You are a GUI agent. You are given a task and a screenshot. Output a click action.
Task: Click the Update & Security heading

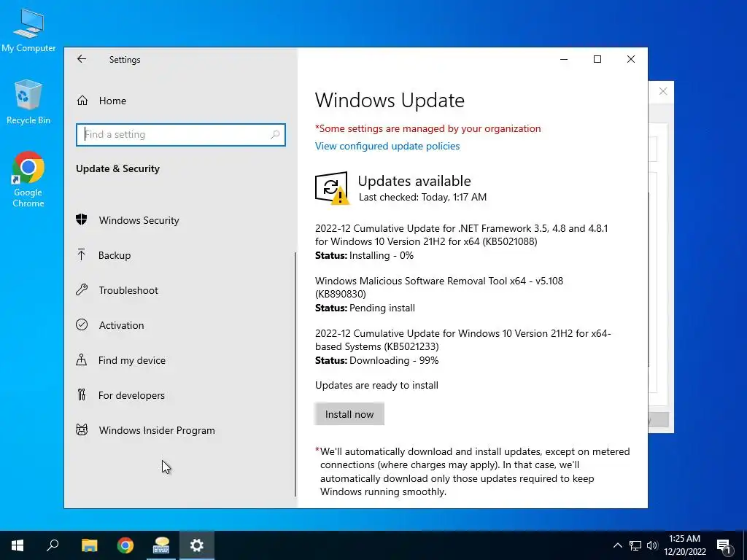[117, 168]
